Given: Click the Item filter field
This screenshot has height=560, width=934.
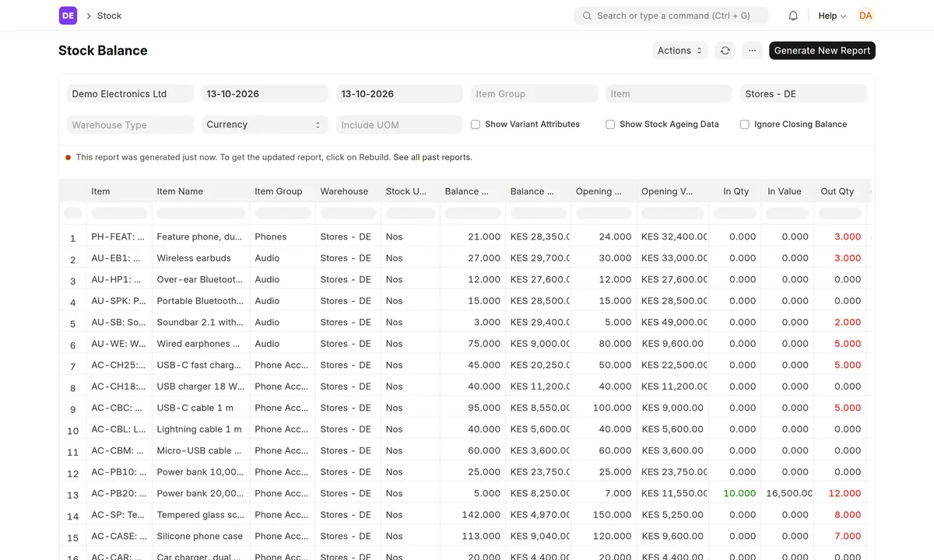Looking at the screenshot, I should tap(669, 93).
